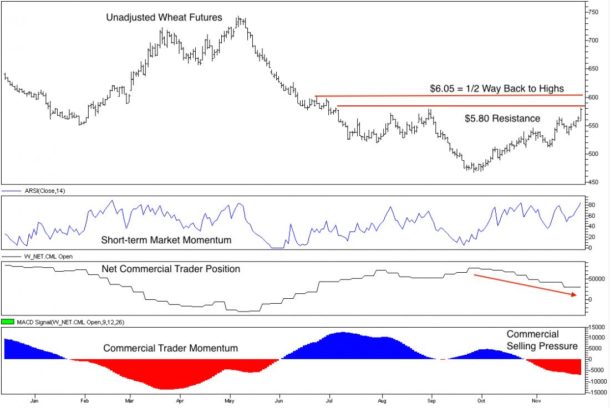The height and width of the screenshot is (408, 610).
Task: Click the 750 value on the price axis
Action: click(x=594, y=12)
